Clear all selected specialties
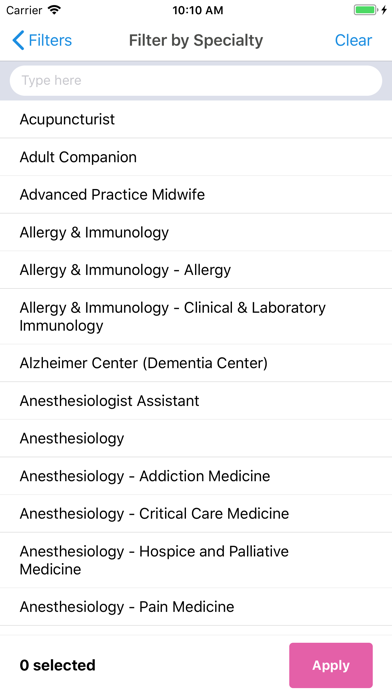The width and height of the screenshot is (392, 696). pos(353,40)
